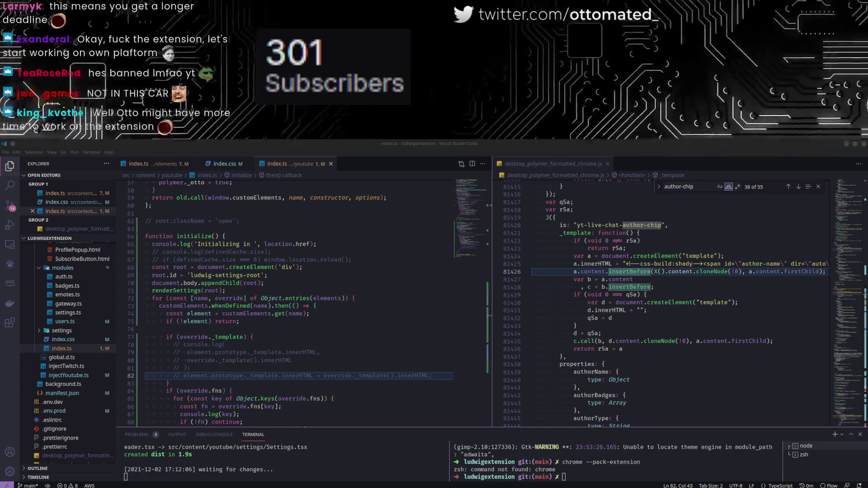Open the Source Control view with 14 changes
Image resolution: width=868 pixels, height=488 pixels.
(x=10, y=206)
